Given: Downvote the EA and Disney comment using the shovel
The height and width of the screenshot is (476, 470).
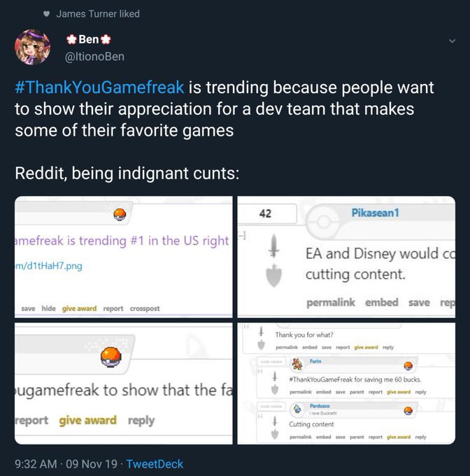Looking at the screenshot, I should tap(276, 275).
